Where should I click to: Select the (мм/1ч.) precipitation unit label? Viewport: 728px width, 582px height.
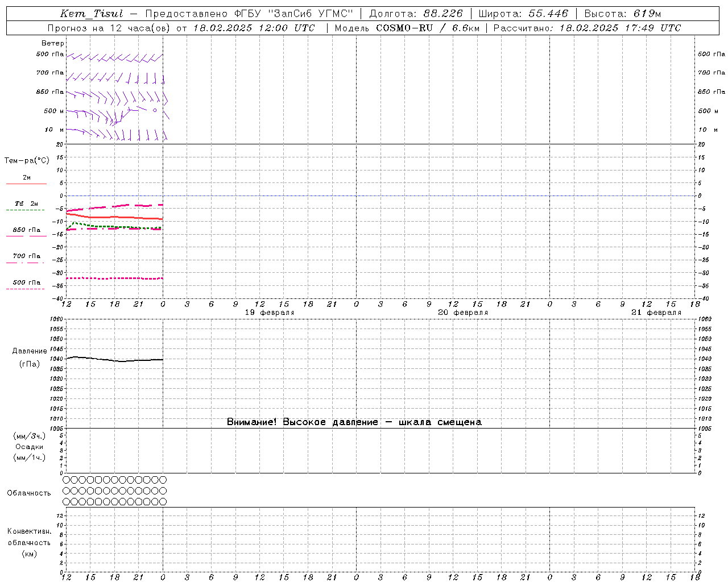30,458
